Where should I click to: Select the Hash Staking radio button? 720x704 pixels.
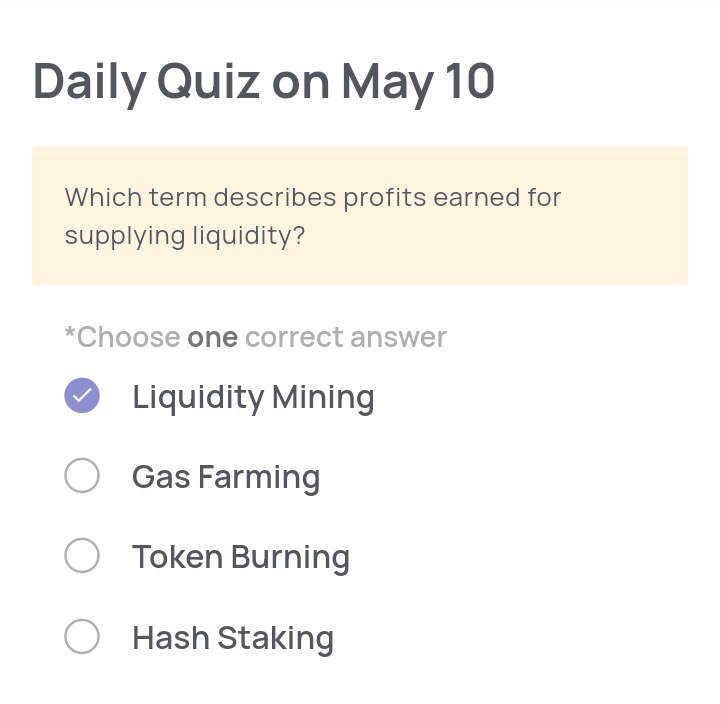pos(82,636)
